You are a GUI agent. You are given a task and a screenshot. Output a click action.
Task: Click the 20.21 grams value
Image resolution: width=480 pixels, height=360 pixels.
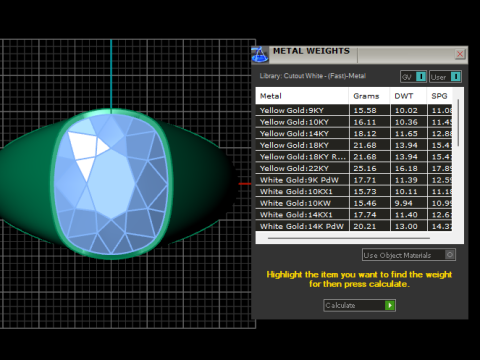click(365, 226)
